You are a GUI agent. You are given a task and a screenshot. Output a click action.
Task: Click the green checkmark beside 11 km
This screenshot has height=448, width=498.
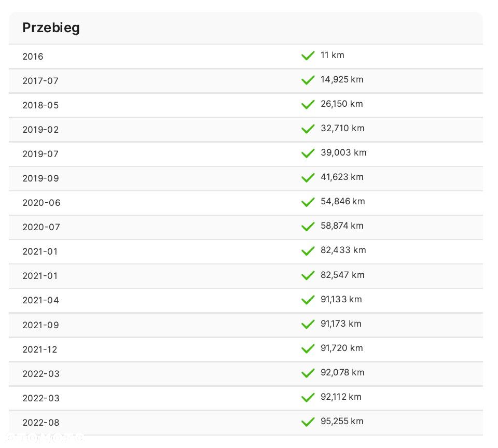coord(308,56)
